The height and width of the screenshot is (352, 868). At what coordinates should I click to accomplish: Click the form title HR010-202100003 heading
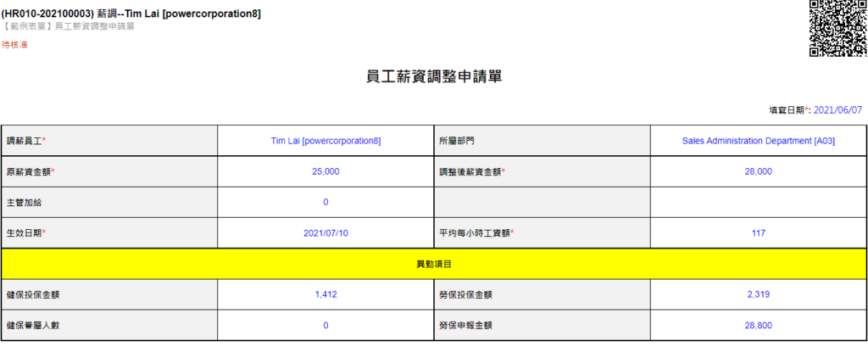(x=131, y=14)
